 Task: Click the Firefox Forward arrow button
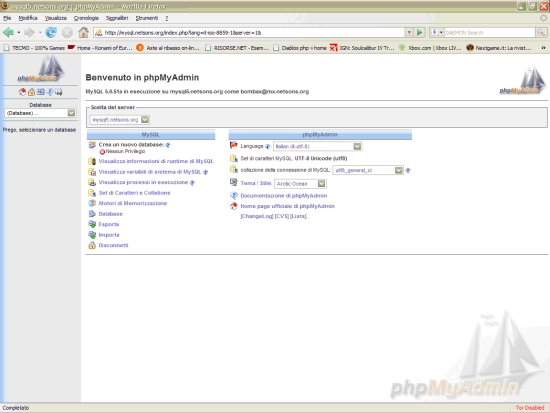pos(29,33)
